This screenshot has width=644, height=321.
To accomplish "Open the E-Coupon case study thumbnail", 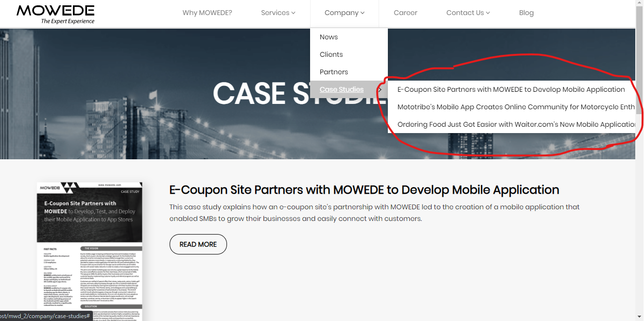I will [90, 252].
